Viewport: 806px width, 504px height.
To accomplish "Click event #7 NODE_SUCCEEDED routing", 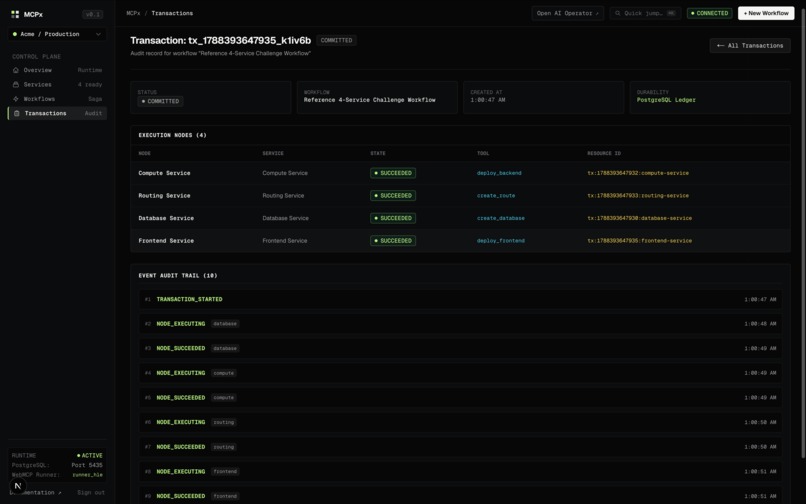I will pos(460,447).
